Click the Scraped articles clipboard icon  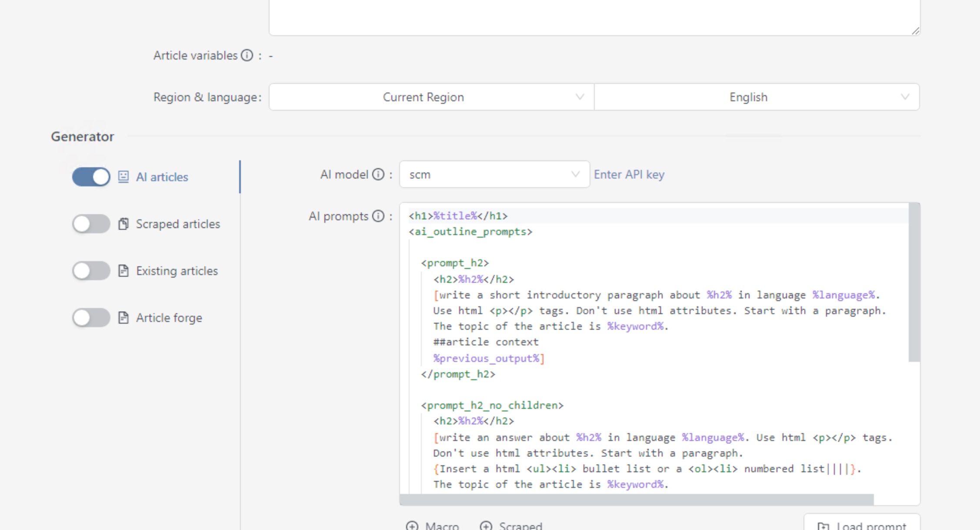123,224
